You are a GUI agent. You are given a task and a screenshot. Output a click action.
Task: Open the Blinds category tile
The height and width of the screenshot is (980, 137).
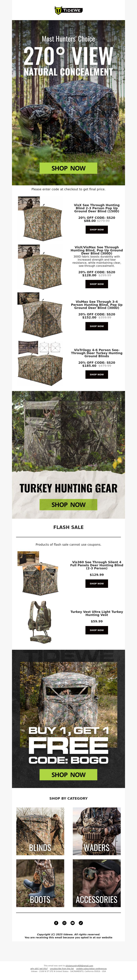(x=40, y=831)
